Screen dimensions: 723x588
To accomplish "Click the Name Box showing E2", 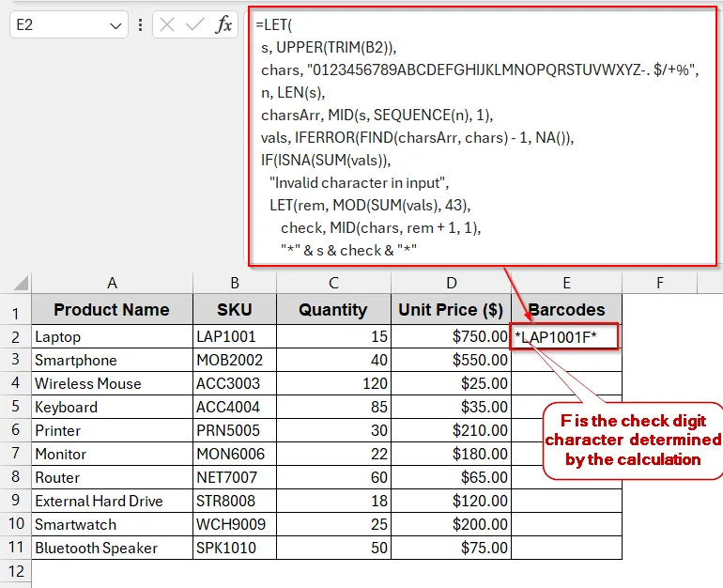I will coord(69,25).
